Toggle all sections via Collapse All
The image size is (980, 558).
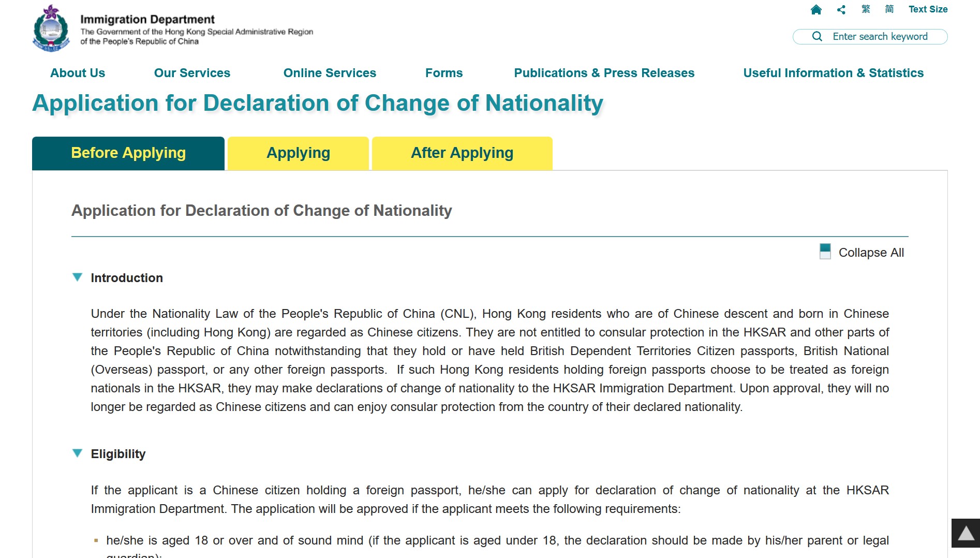871,253
